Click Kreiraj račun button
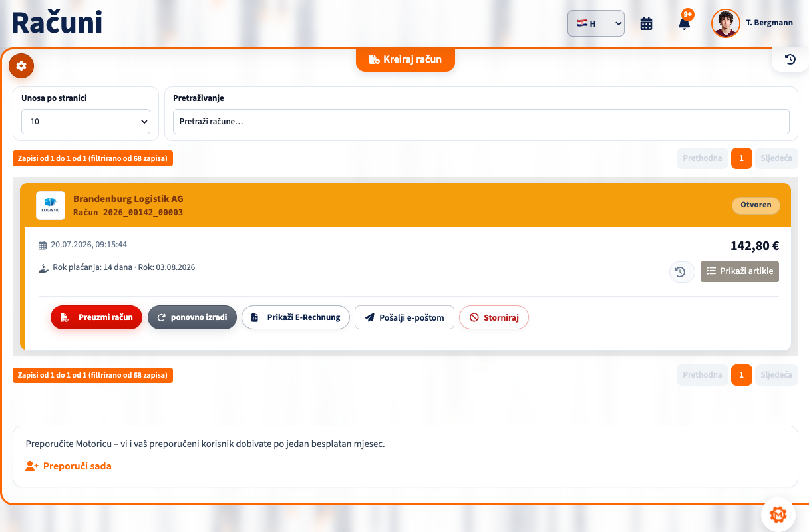The image size is (809, 532). [x=405, y=59]
